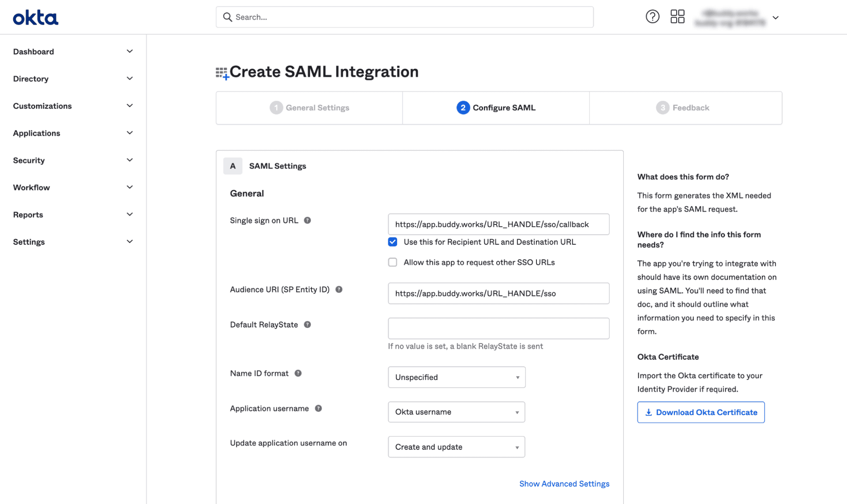Uncheck Use this for Recipient URL checkbox
847x504 pixels.
pos(393,242)
